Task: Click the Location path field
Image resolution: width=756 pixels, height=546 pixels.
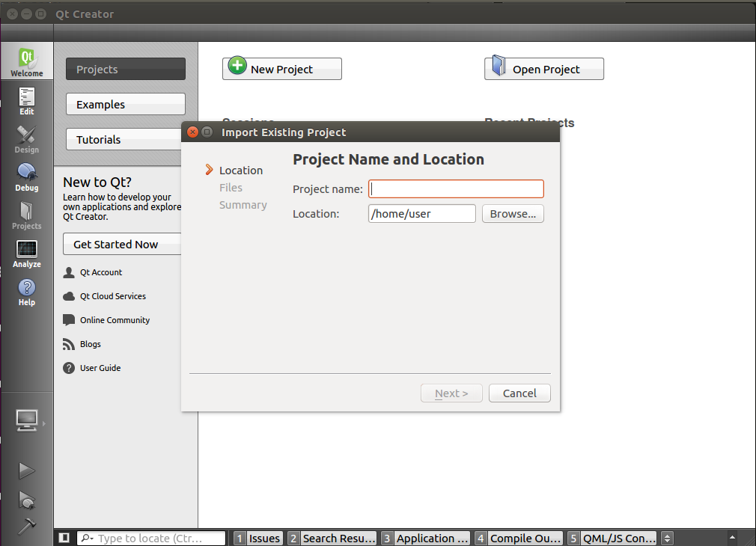Action: 422,213
